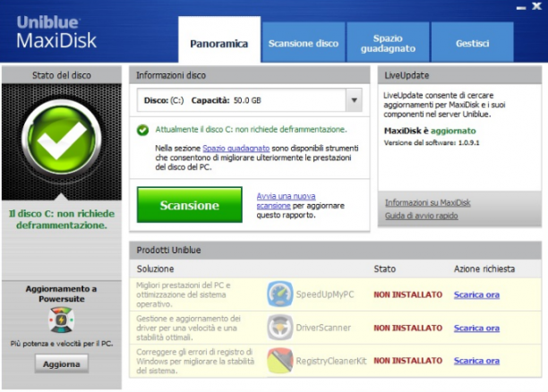Go to the Spazio guadagnato tab
The height and width of the screenshot is (392, 548).
click(x=388, y=43)
